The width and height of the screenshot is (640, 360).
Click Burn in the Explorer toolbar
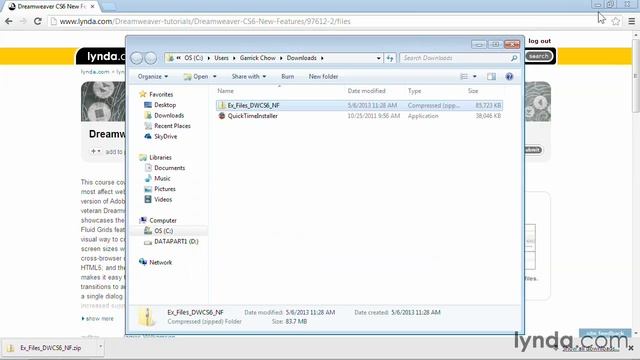(287, 76)
